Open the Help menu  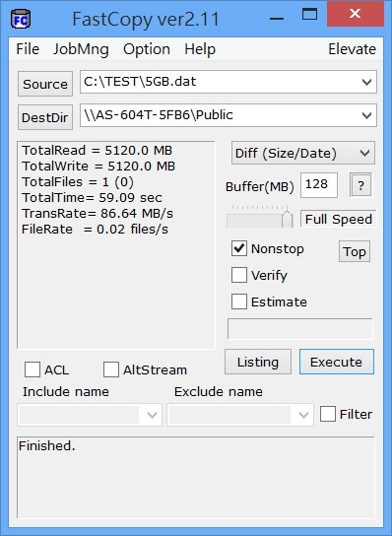(200, 49)
